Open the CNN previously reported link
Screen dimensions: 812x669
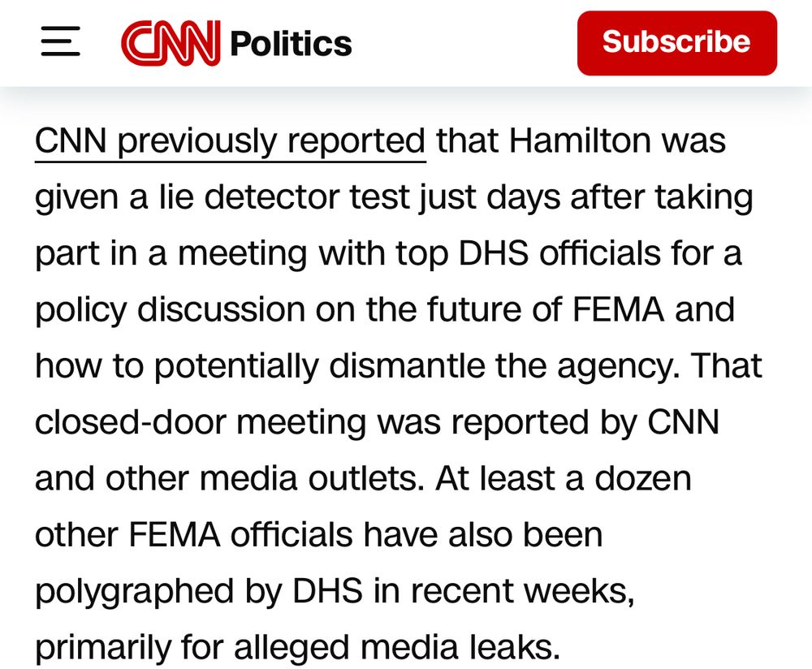coord(230,140)
